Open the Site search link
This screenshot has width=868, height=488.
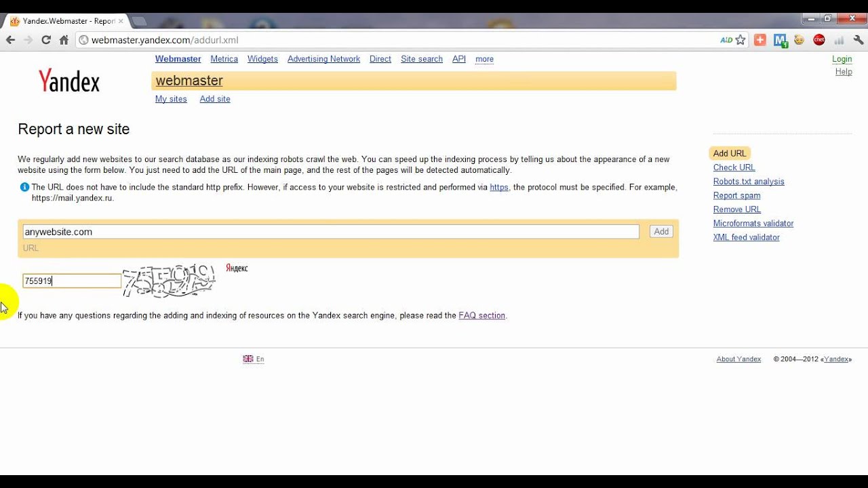coord(422,59)
